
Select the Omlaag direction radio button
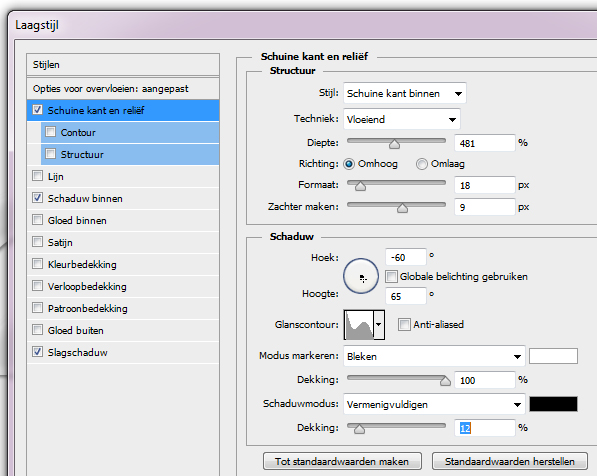click(421, 164)
